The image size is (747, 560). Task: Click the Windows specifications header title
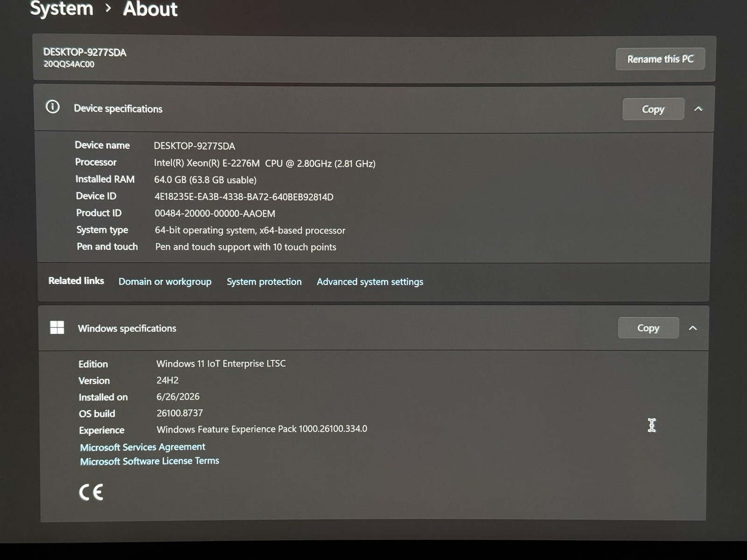(x=127, y=329)
